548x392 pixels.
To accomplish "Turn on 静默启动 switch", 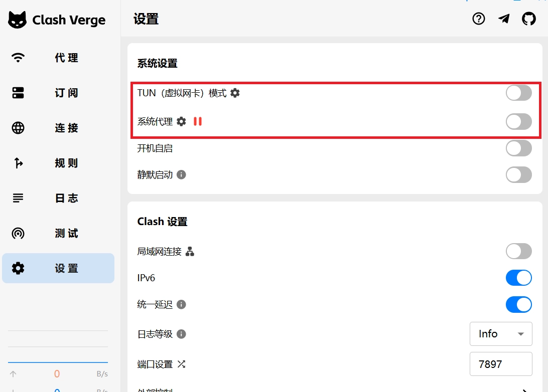I will [x=519, y=174].
